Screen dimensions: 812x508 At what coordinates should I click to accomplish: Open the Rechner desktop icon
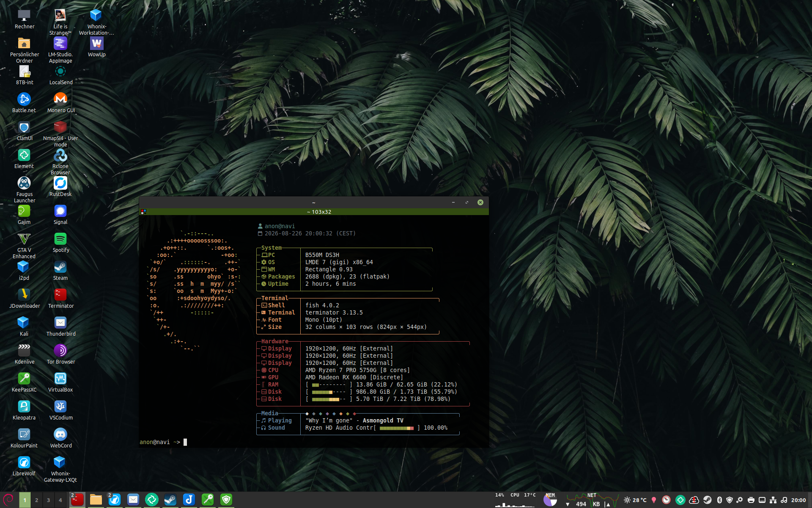(x=24, y=19)
